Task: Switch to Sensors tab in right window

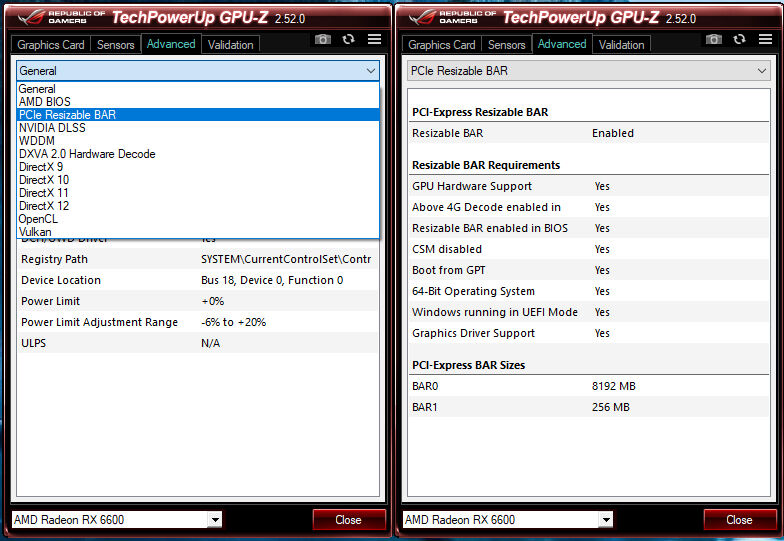Action: click(506, 44)
